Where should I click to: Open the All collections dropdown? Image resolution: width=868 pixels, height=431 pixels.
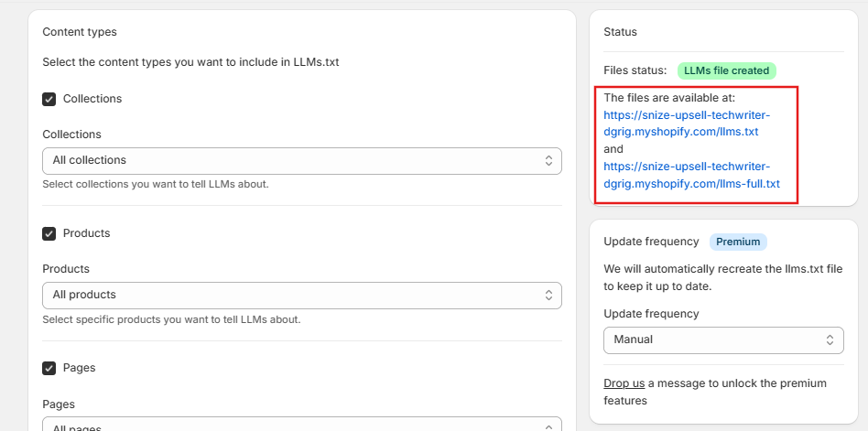click(x=301, y=160)
